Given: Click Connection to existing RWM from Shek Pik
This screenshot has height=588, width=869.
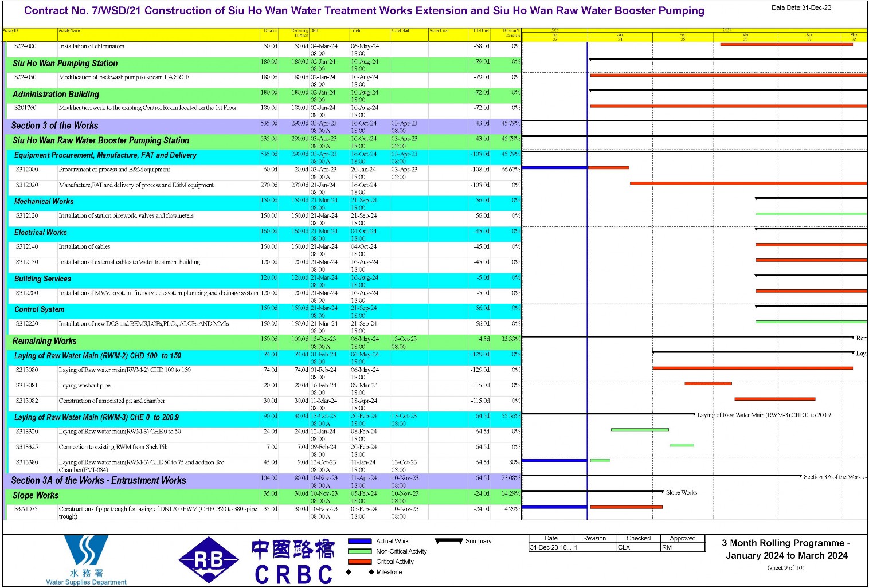Looking at the screenshot, I should pos(113,447).
